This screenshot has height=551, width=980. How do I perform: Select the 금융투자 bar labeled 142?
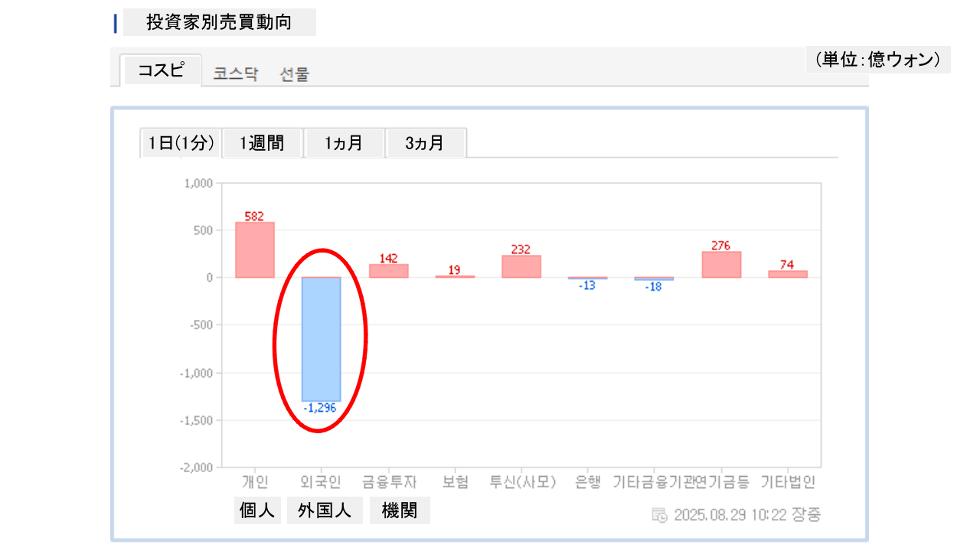coord(388,271)
